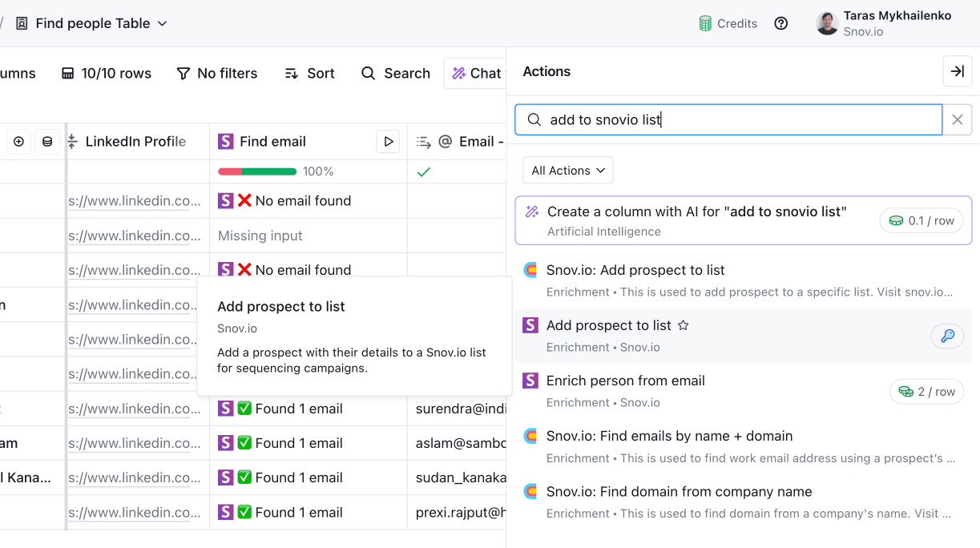Open the help question mark icon
980x548 pixels.
(780, 23)
